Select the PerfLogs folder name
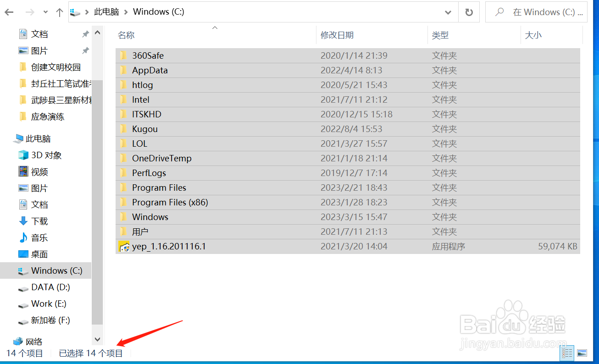This screenshot has height=364, width=599. click(149, 173)
